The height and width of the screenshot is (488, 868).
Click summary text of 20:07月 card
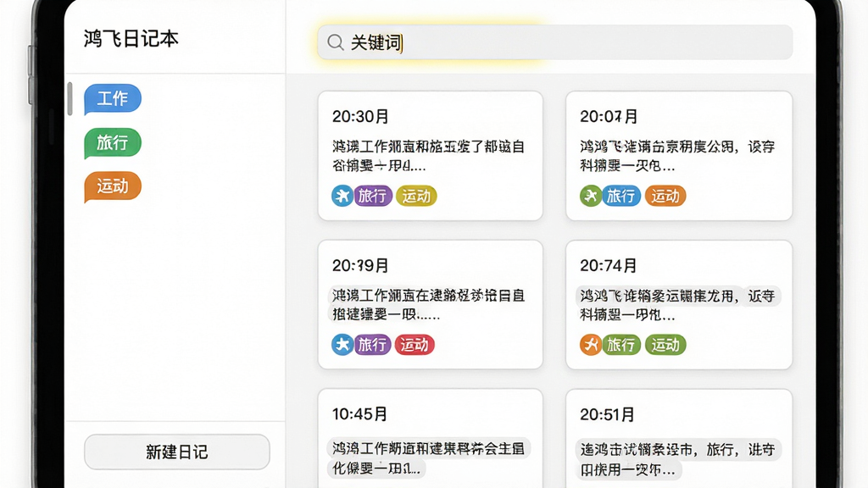click(x=677, y=156)
